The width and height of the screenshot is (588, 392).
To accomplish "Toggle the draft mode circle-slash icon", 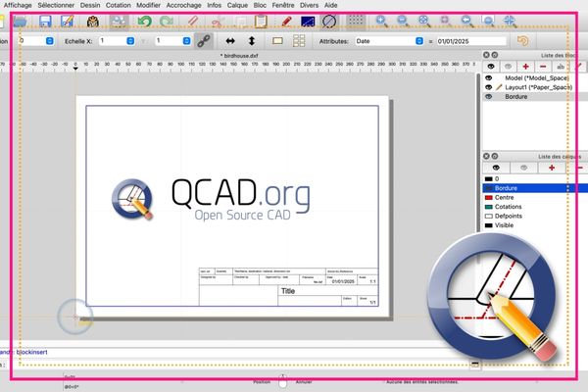I will (329, 21).
